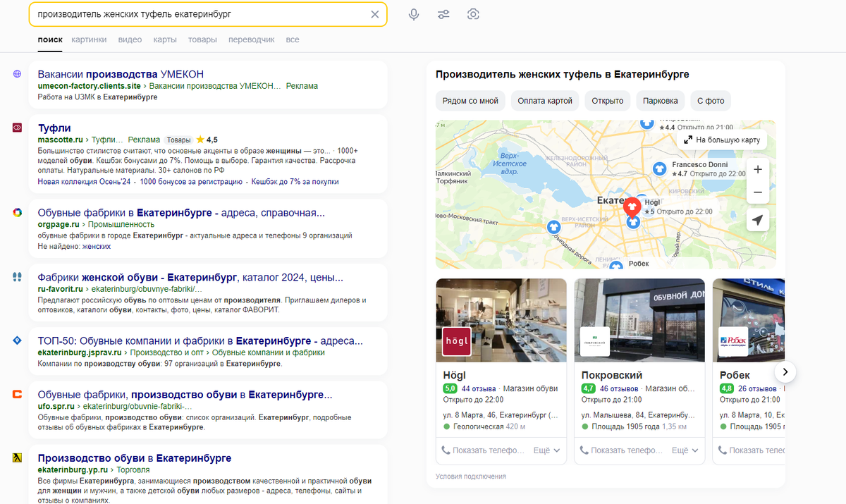
Task: Click the UMEKON result globe favicon
Action: [x=18, y=74]
